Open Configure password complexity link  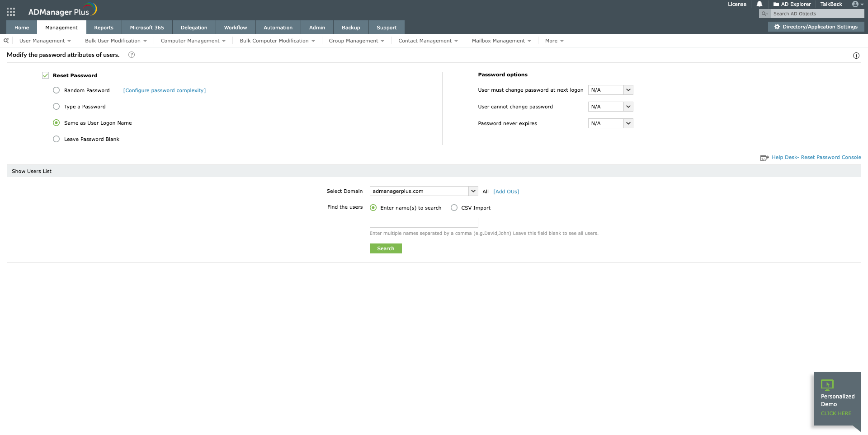[165, 90]
